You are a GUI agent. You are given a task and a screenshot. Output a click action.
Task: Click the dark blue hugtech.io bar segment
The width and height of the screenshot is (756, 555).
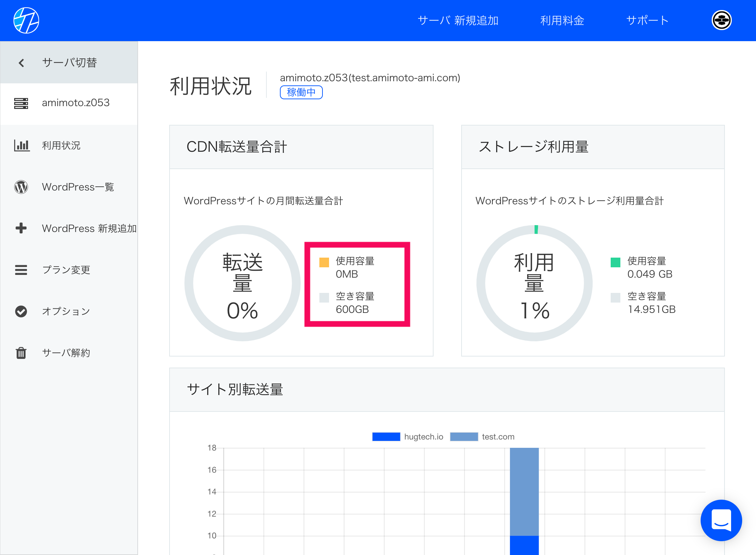(x=524, y=545)
